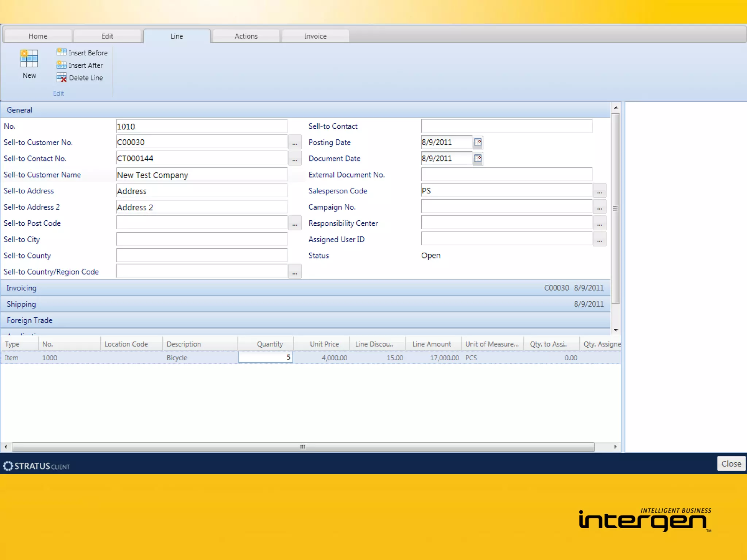Click the 'Item' type cell
Image resolution: width=747 pixels, height=560 pixels.
(19, 358)
